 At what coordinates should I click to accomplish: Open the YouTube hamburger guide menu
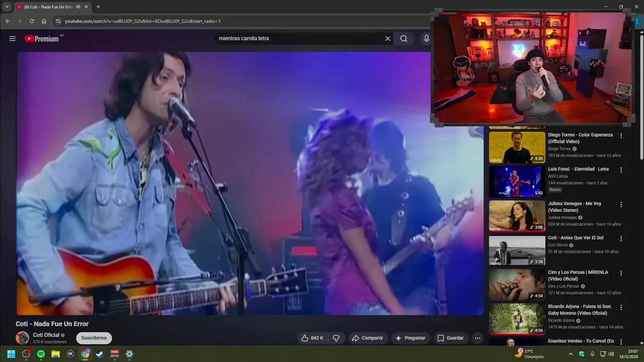[x=13, y=39]
